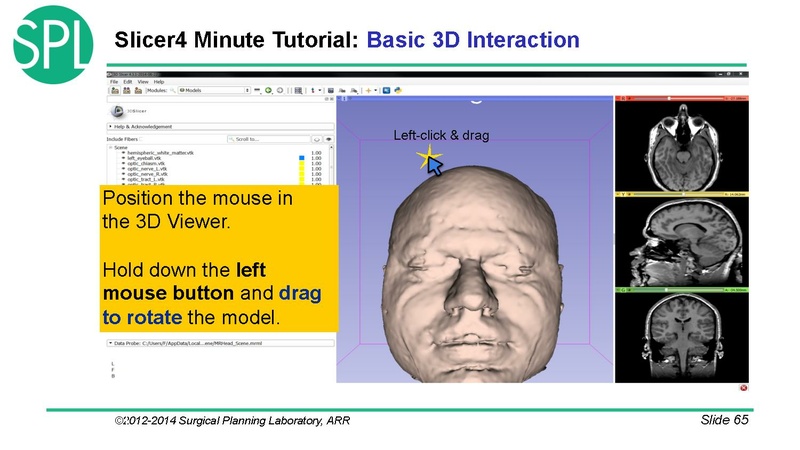Viewport: 800px width, 450px height.
Task: Click the yellow color swatch of optic_nerve_R.vtk
Action: 302,174
